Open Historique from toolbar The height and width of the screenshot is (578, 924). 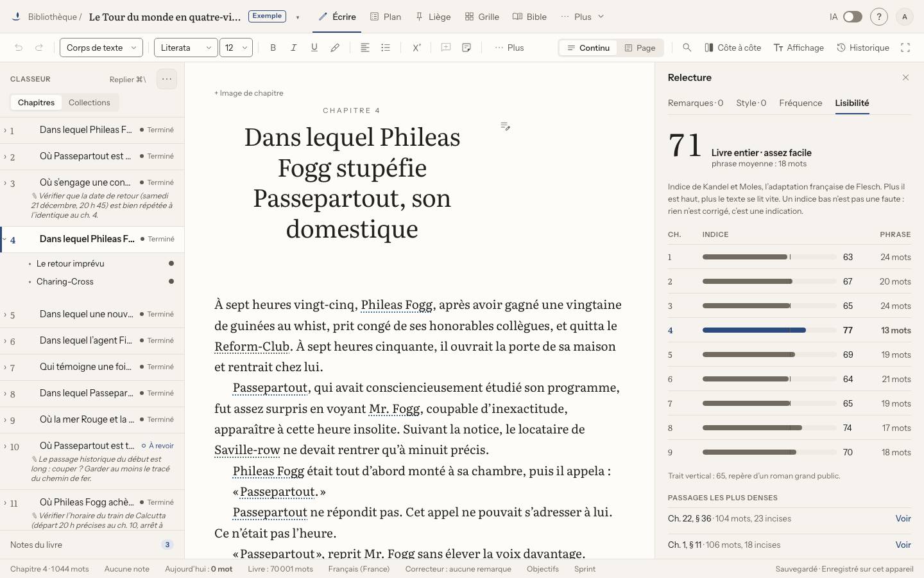[863, 48]
